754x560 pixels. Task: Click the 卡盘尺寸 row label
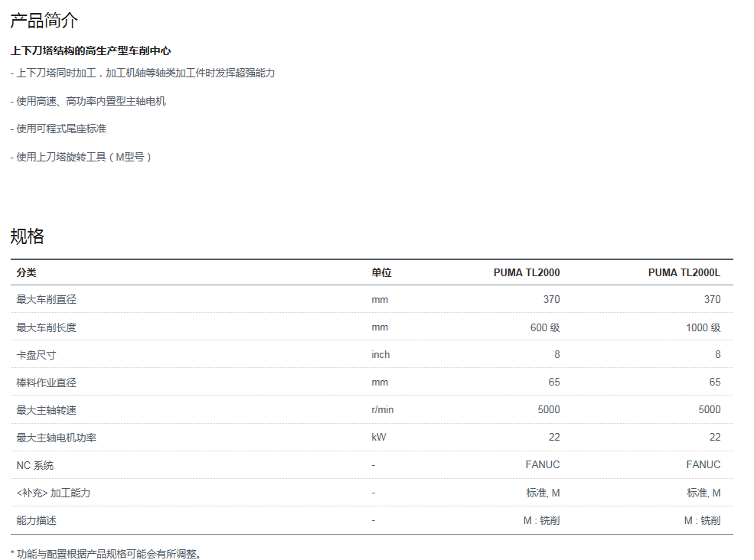[36, 355]
